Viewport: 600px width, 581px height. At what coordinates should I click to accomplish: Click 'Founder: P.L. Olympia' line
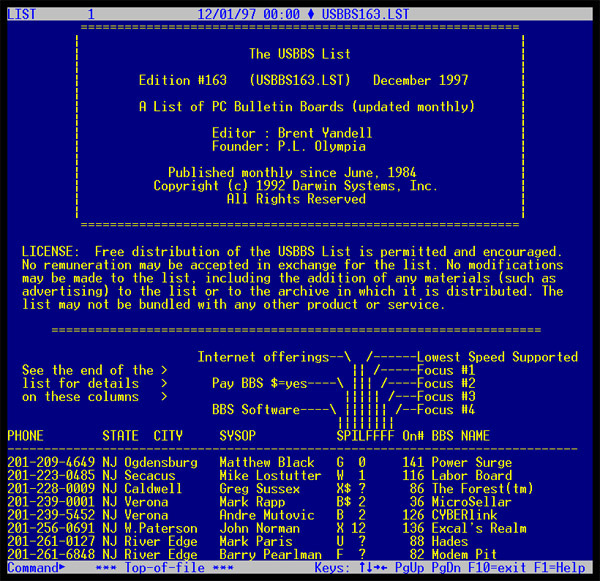point(289,146)
